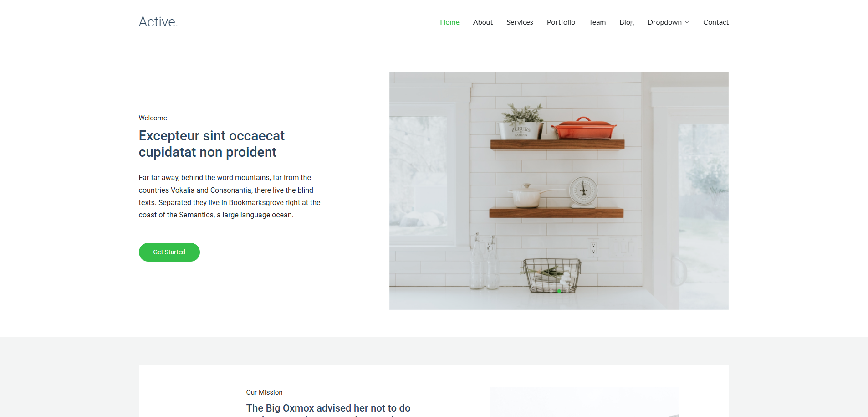Go to the About page
This screenshot has width=868, height=417.
pyautogui.click(x=483, y=22)
